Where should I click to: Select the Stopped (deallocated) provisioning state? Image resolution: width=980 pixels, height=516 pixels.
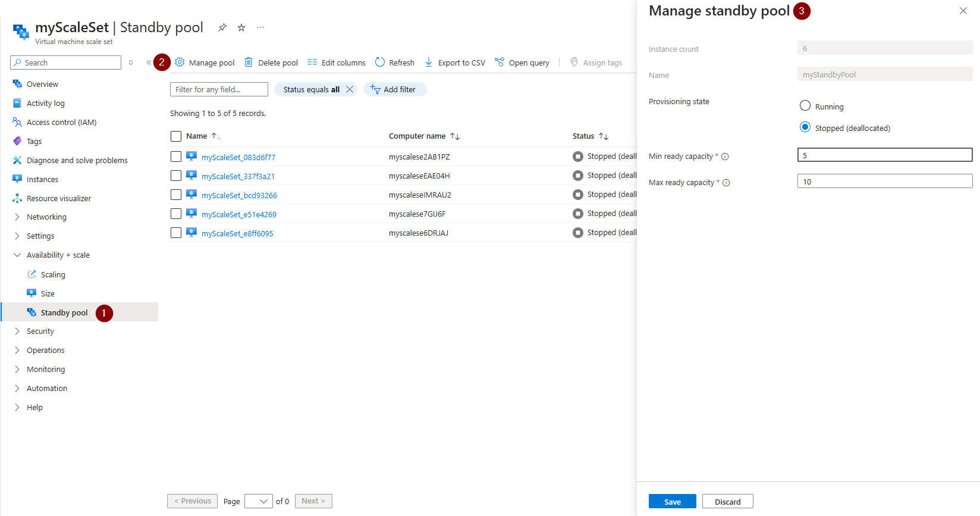point(805,127)
